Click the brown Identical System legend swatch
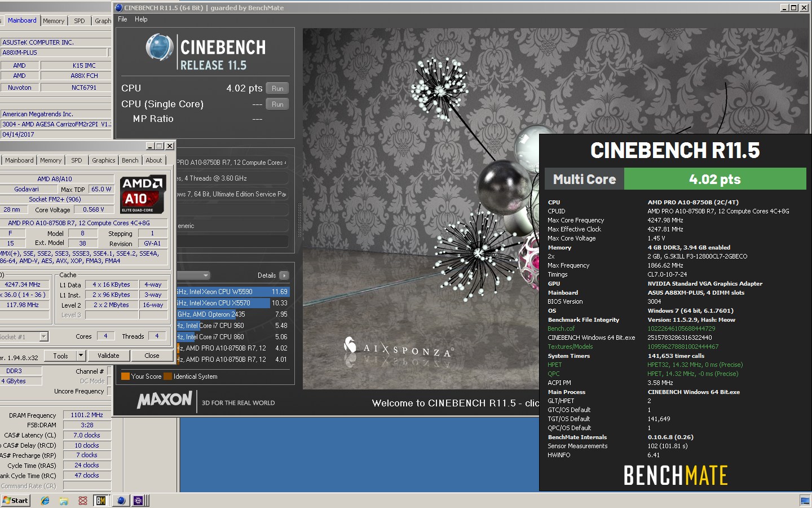Viewport: 812px width, 508px height. pyautogui.click(x=167, y=376)
